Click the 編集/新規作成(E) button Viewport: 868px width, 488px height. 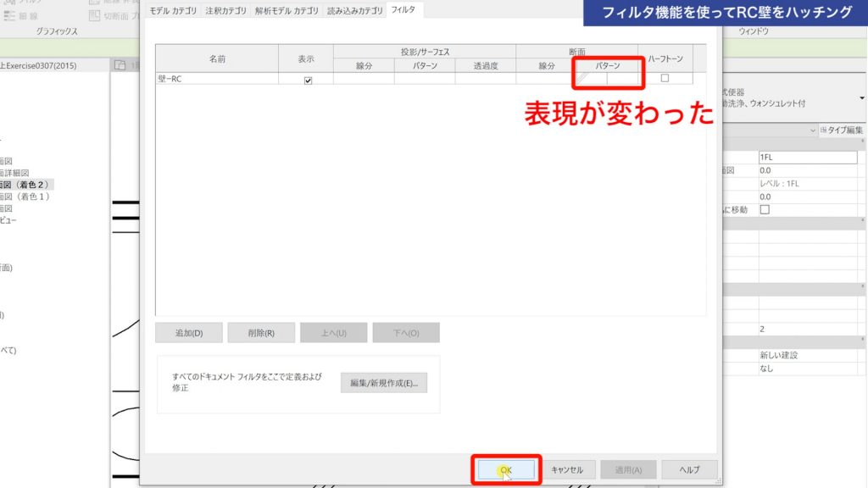point(384,383)
